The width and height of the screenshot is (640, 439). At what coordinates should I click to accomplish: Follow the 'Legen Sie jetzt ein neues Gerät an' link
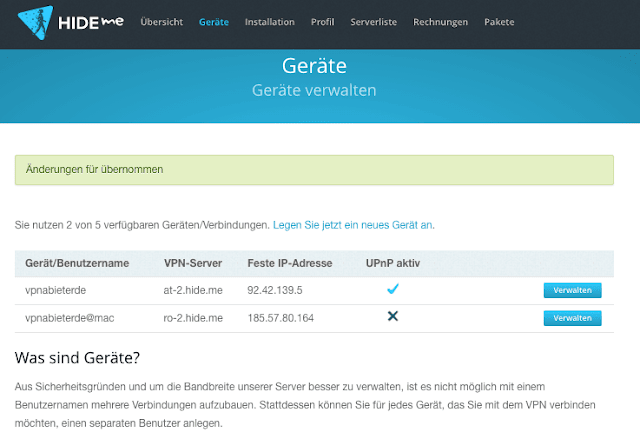353,225
